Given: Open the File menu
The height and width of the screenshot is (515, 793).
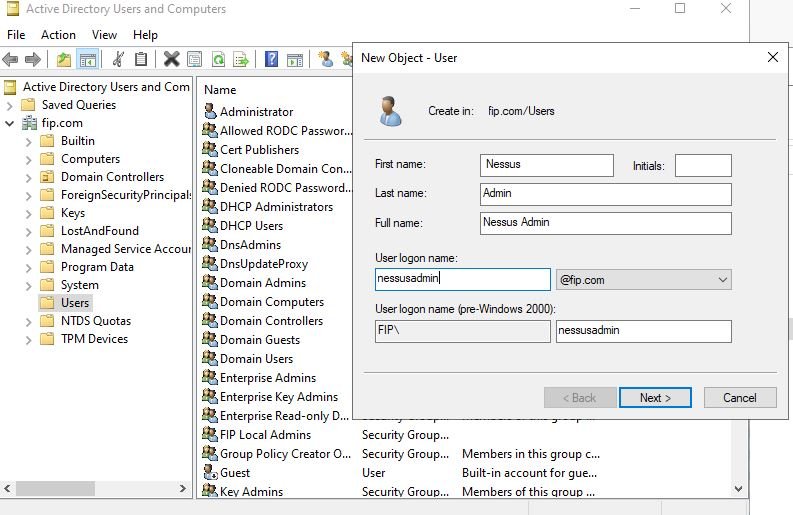Looking at the screenshot, I should 16,35.
